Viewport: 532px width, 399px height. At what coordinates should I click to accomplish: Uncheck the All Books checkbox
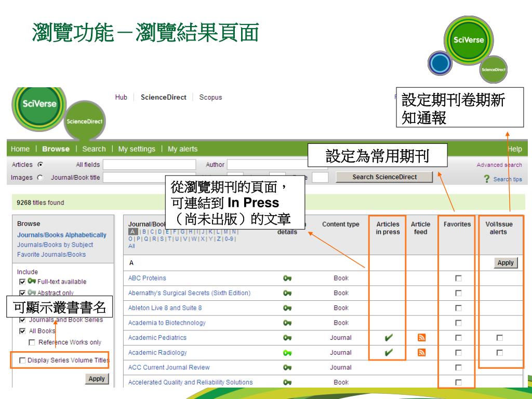22,331
